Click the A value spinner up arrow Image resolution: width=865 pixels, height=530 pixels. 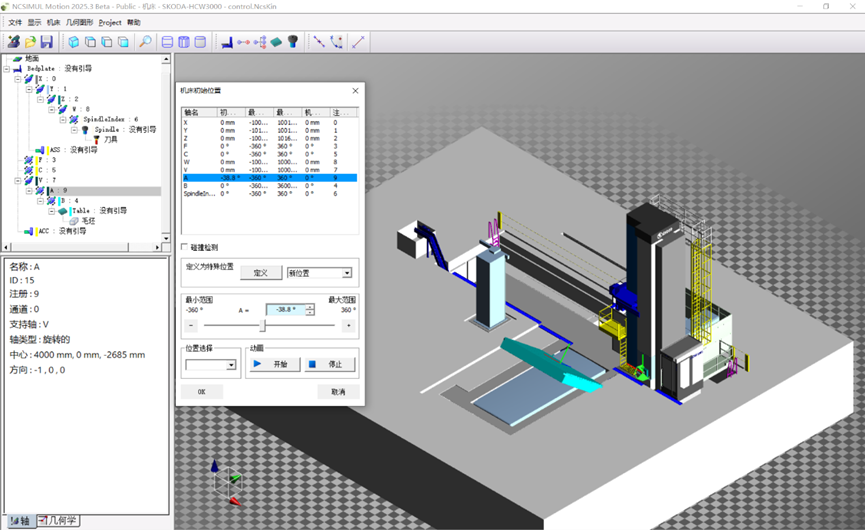[310, 307]
